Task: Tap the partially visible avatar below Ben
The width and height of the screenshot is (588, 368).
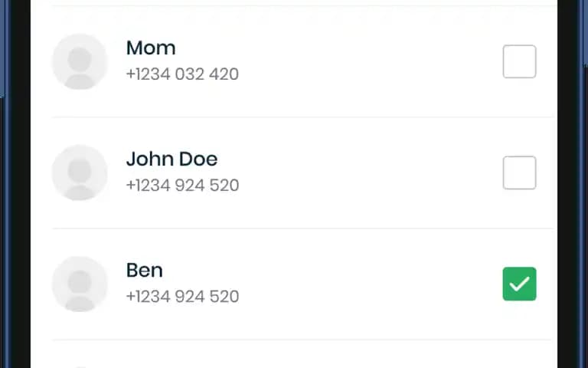Action: coord(80,367)
